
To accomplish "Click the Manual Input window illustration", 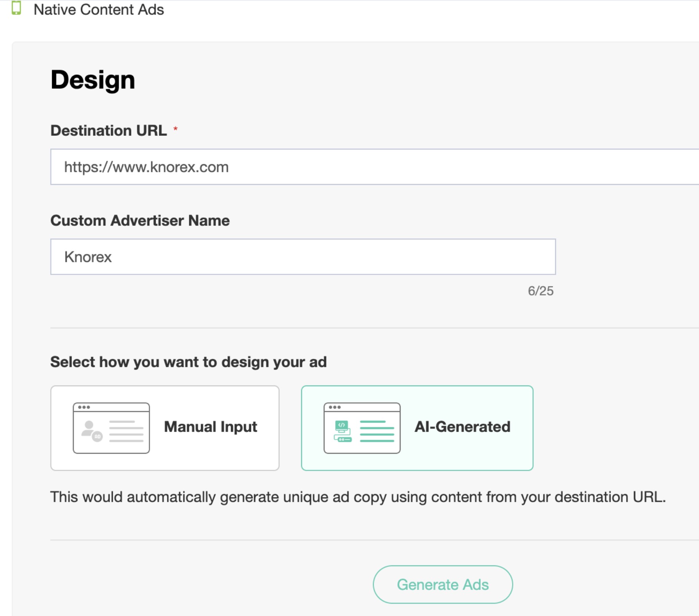I will pos(111,428).
